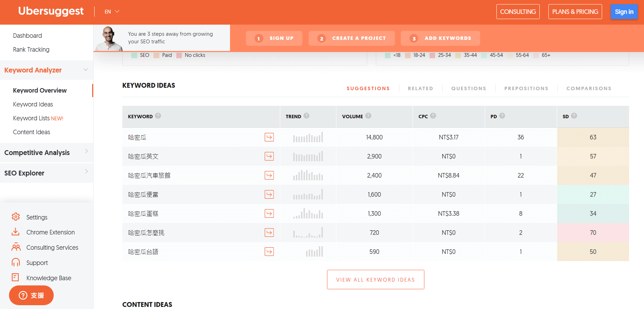Show help tooltip for TREND column
This screenshot has height=309, width=644.
click(306, 116)
